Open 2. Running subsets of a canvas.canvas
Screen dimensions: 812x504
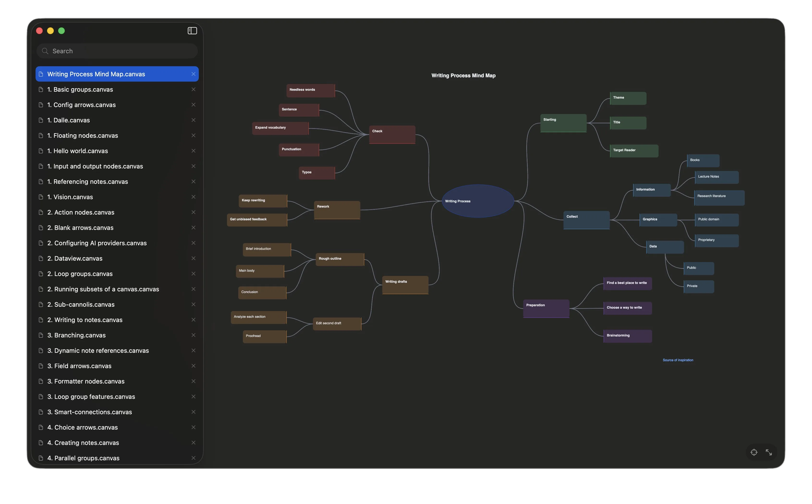tap(117, 289)
